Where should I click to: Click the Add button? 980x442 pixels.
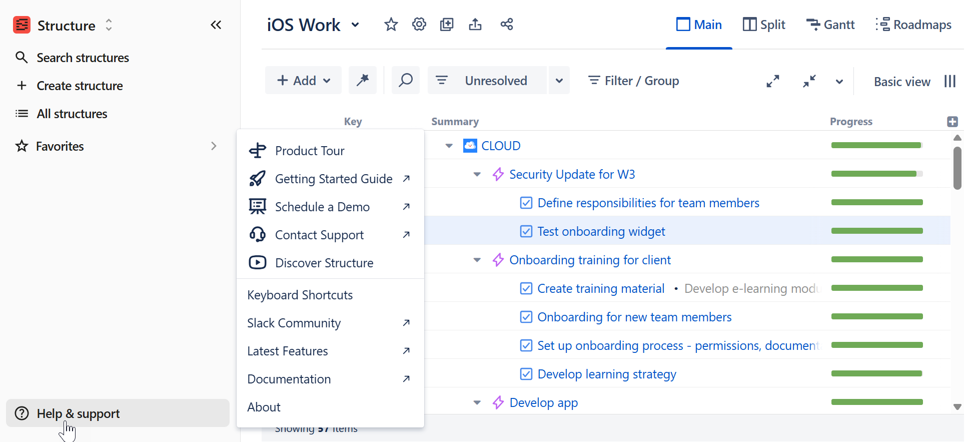[x=303, y=81]
